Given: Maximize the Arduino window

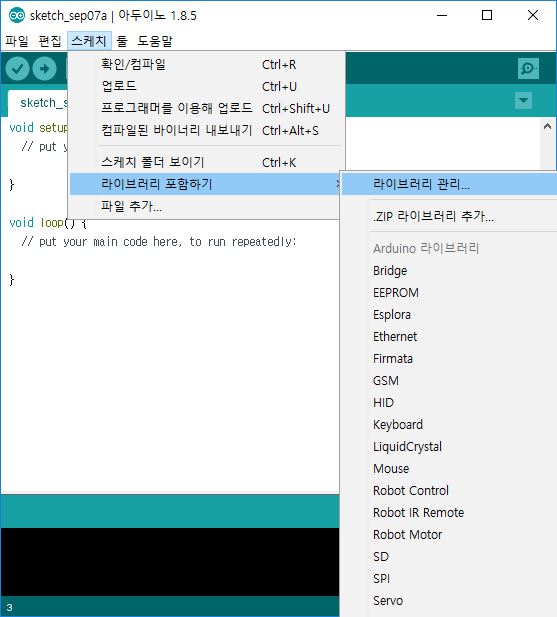Looking at the screenshot, I should [x=487, y=15].
